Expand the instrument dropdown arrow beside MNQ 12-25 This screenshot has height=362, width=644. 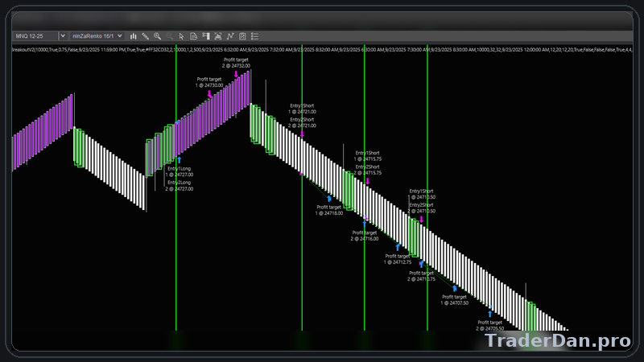63,36
